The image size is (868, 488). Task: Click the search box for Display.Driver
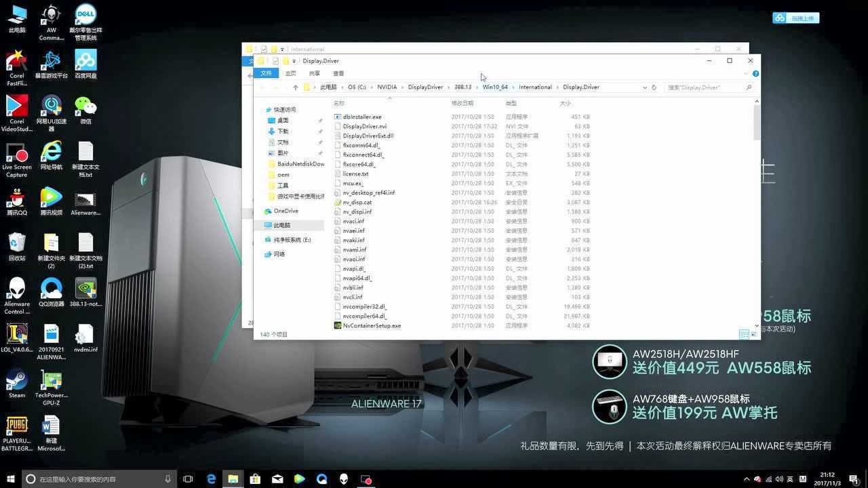click(705, 87)
